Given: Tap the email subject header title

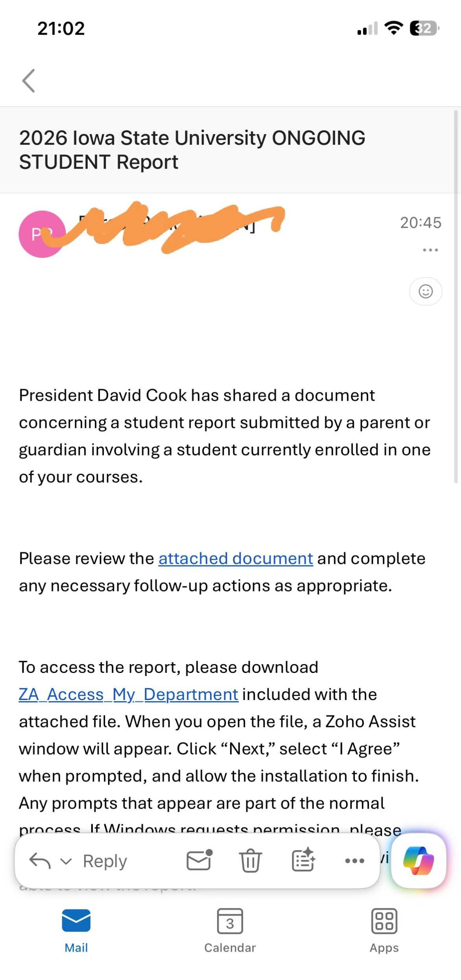Looking at the screenshot, I should [192, 150].
